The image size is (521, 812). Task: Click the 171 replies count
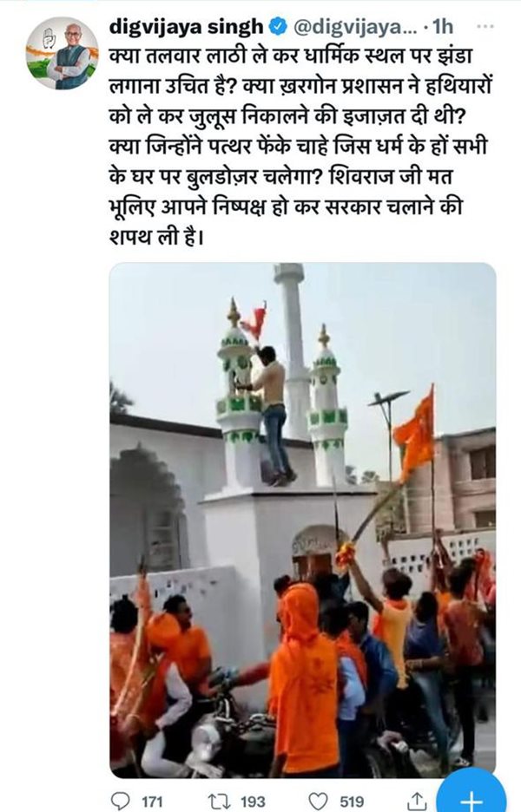click(152, 802)
